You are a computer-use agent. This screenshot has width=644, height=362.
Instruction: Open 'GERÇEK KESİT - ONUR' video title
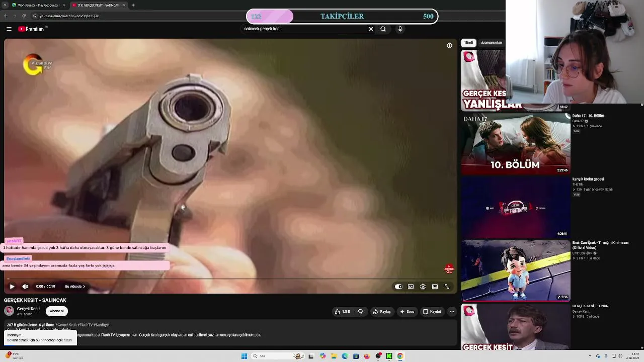tap(591, 306)
